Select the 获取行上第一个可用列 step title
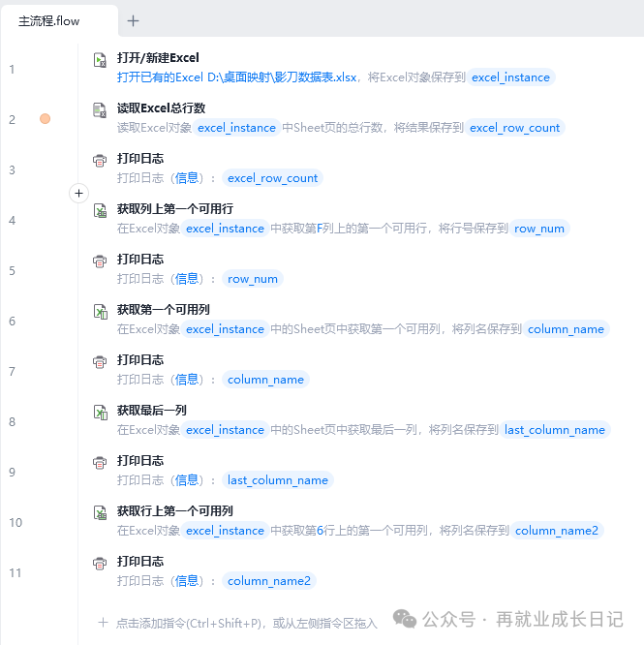Screen dimensions: 644x645 click(175, 511)
